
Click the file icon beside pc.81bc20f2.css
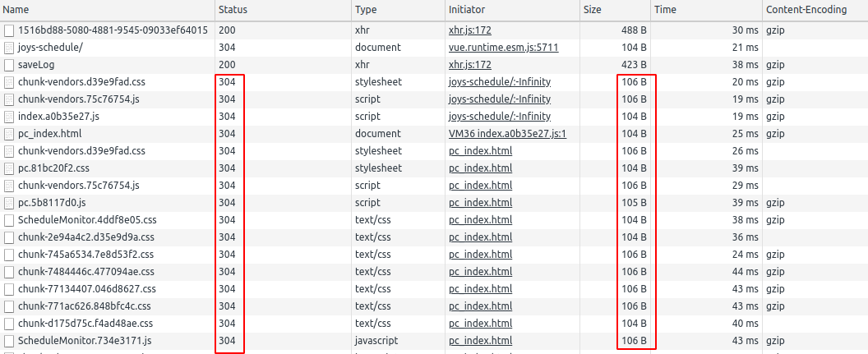click(9, 168)
